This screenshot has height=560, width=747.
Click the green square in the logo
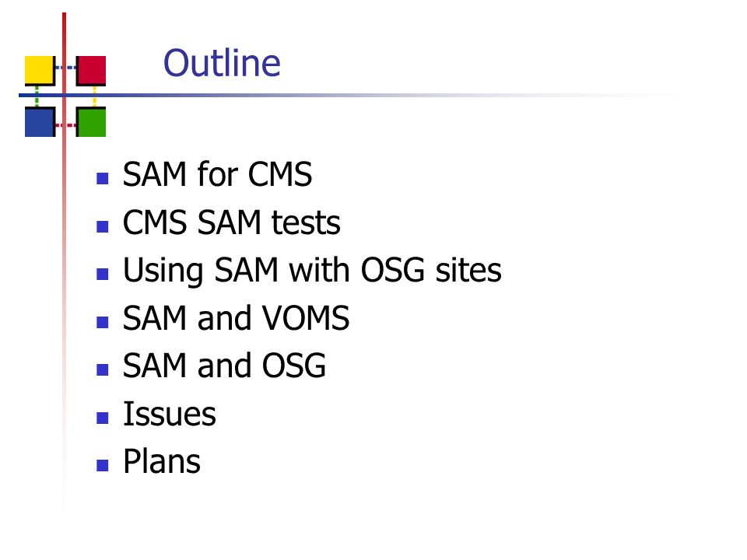(x=91, y=122)
